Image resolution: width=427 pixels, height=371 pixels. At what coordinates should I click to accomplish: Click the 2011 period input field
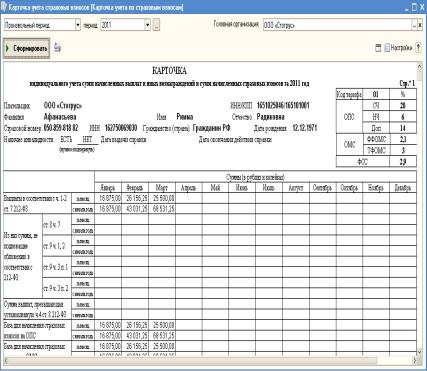[123, 25]
